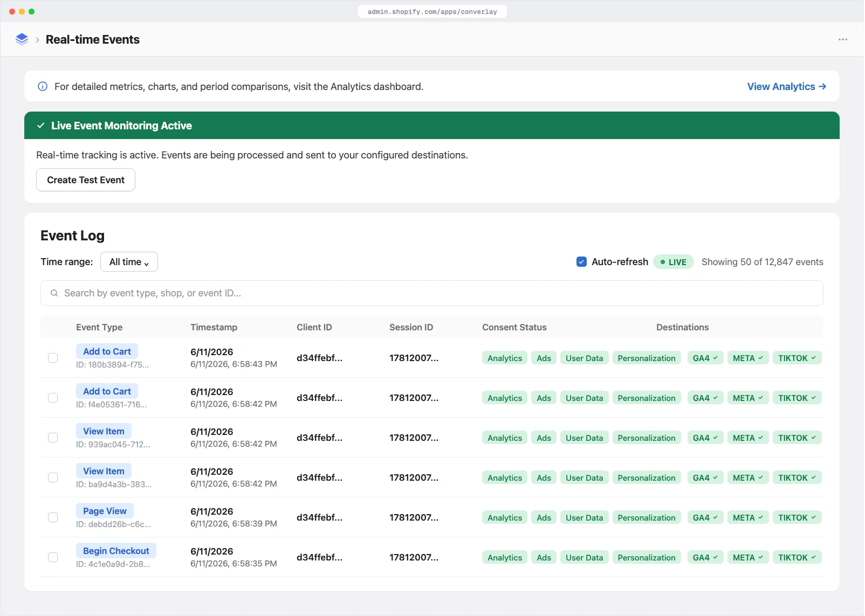Click the breadcrumb chevron before Real-time Events

click(37, 40)
